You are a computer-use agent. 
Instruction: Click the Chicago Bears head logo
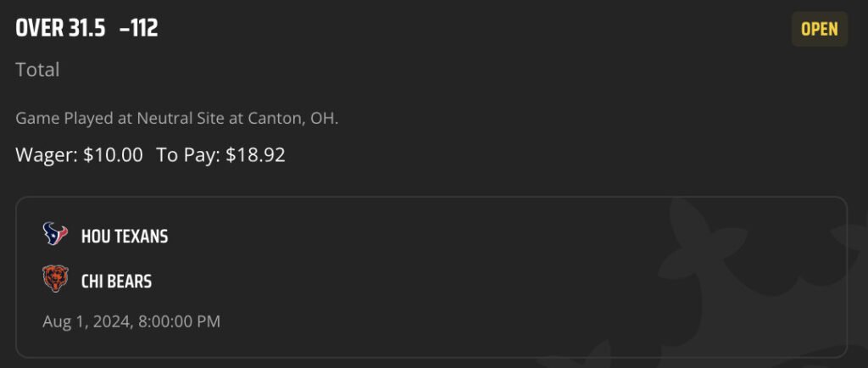(55, 278)
